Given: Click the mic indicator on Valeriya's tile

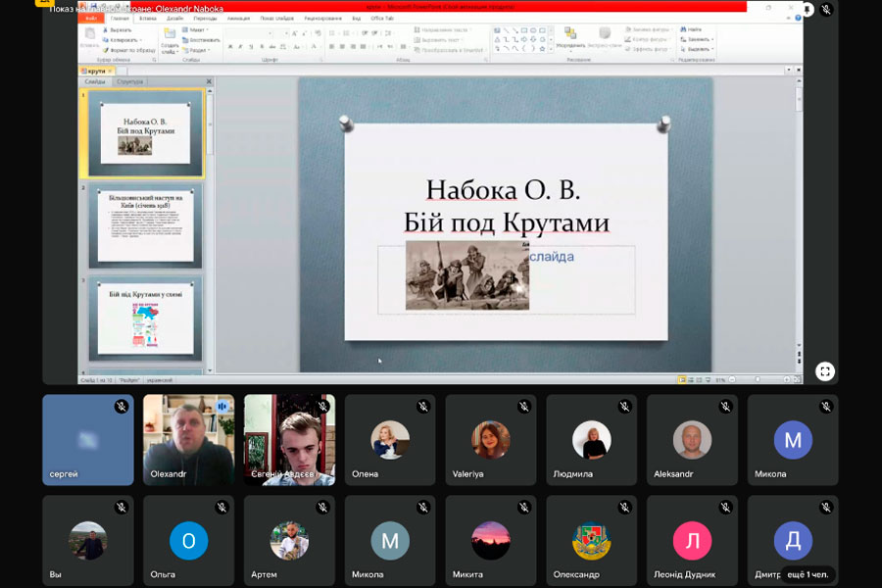Looking at the screenshot, I should (x=524, y=406).
